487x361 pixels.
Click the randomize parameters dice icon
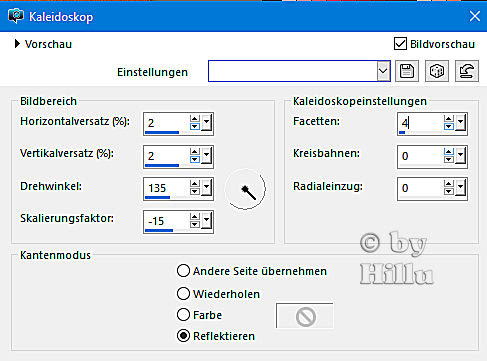tap(437, 71)
